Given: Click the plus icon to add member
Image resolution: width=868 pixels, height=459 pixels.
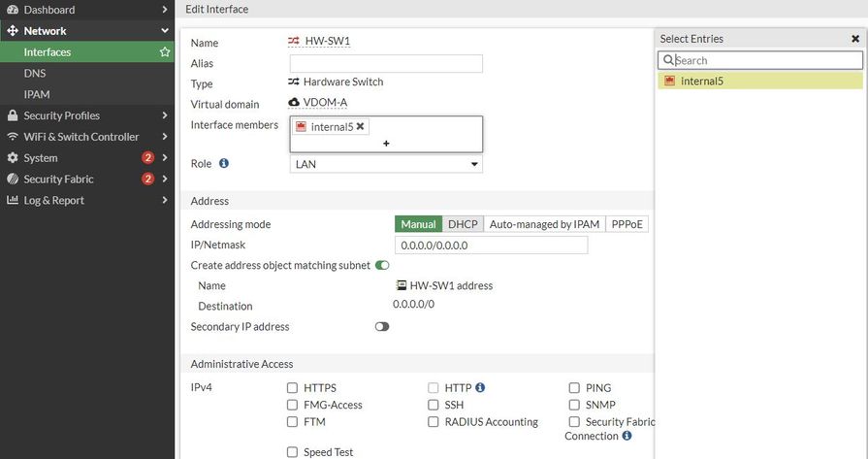Looking at the screenshot, I should [x=386, y=144].
